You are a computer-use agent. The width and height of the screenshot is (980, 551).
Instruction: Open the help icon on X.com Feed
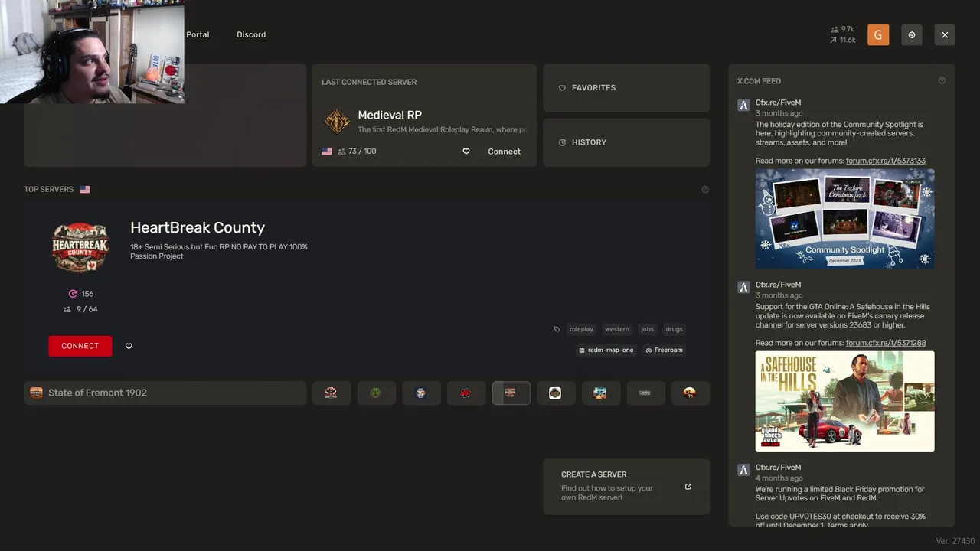click(x=942, y=80)
